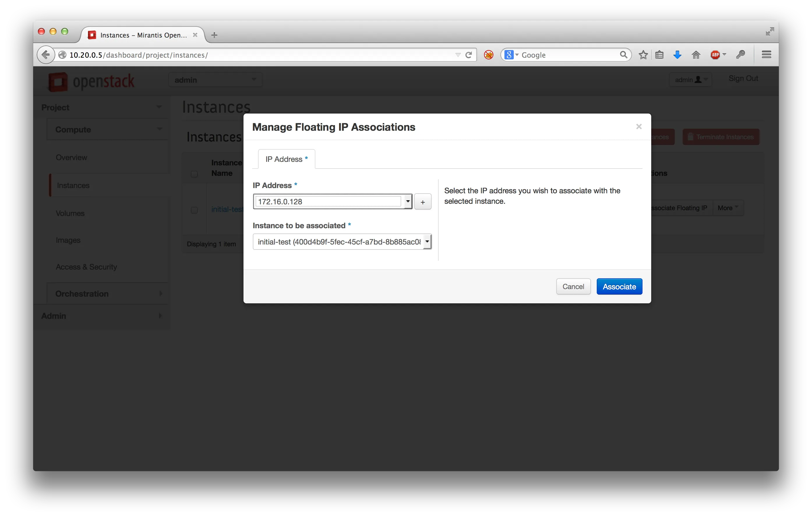The image size is (812, 517).
Task: Click the plus button to allocate IP
Action: coord(423,202)
